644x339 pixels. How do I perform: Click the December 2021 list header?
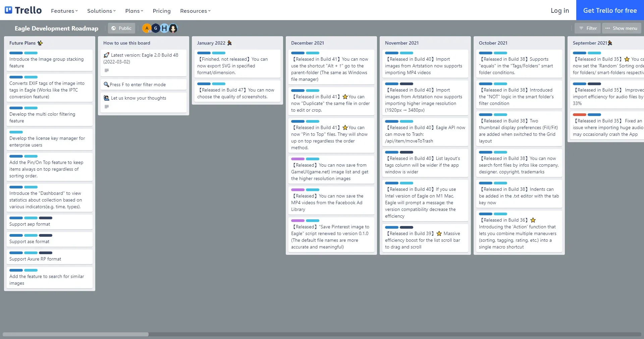(x=308, y=43)
